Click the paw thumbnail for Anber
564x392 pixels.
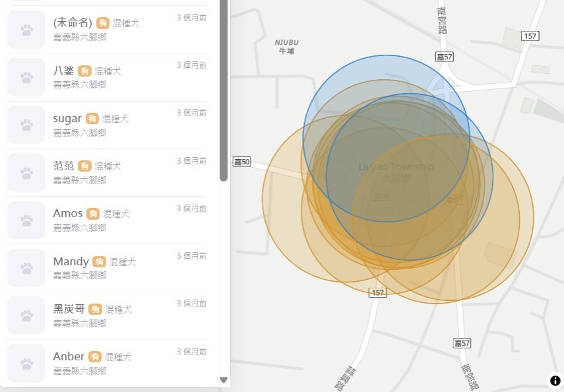[x=26, y=363]
